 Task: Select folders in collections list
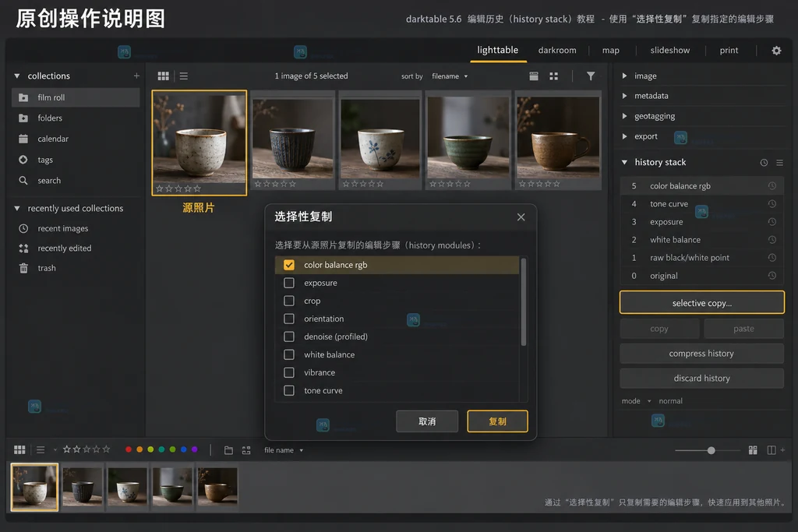coord(76,118)
